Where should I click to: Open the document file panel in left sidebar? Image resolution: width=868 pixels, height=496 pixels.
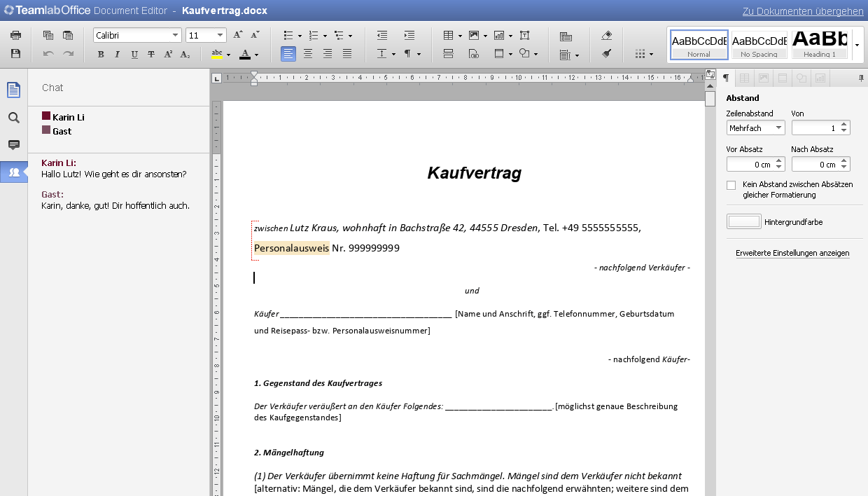(x=13, y=90)
